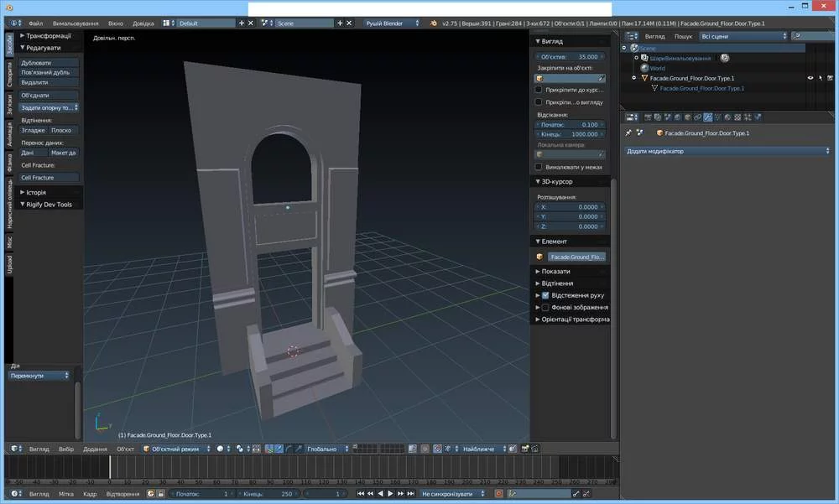The height and width of the screenshot is (504, 839).
Task: Open the Modifiers tab wrench icon
Action: point(708,117)
